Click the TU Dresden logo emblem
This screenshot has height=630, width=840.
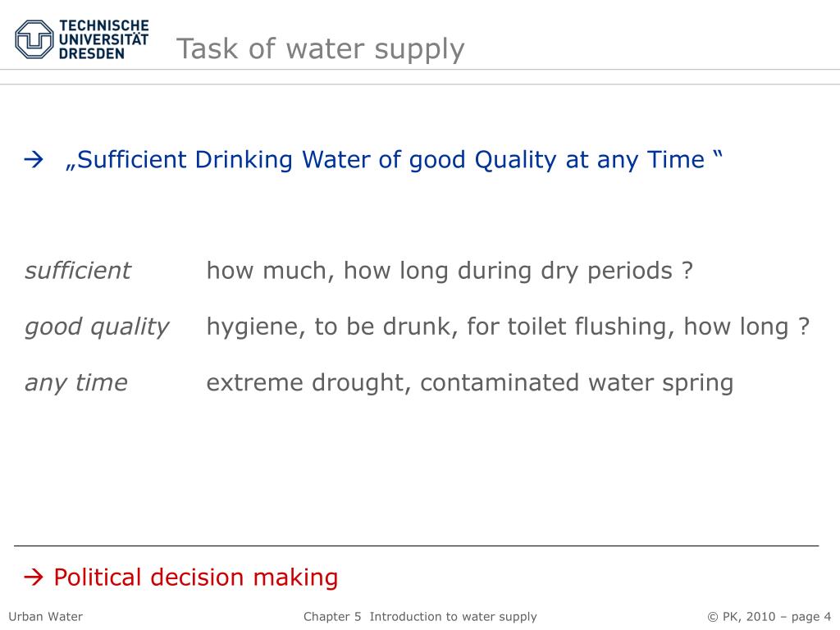[34, 39]
